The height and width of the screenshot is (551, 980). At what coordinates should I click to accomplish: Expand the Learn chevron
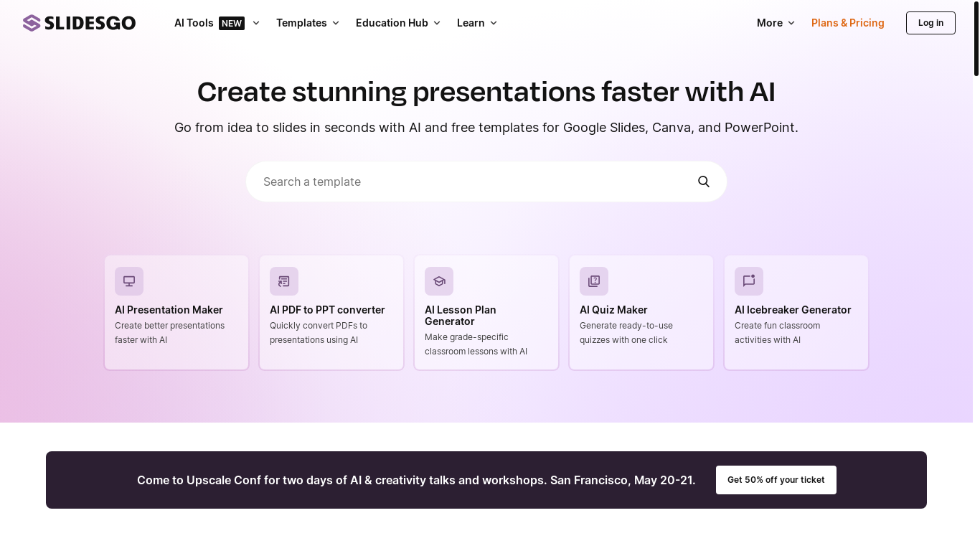pos(494,23)
